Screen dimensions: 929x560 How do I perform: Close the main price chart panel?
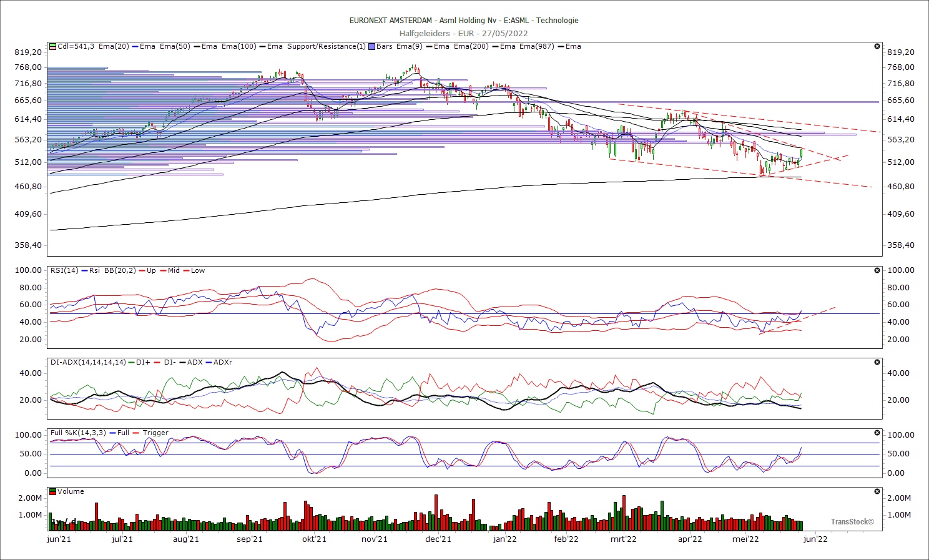(877, 46)
